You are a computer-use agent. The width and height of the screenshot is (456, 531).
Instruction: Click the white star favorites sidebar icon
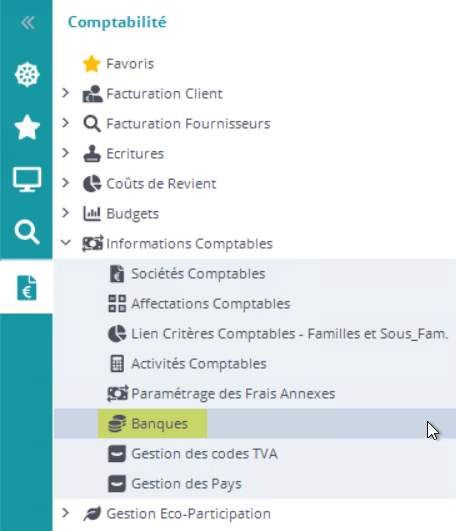click(x=27, y=127)
